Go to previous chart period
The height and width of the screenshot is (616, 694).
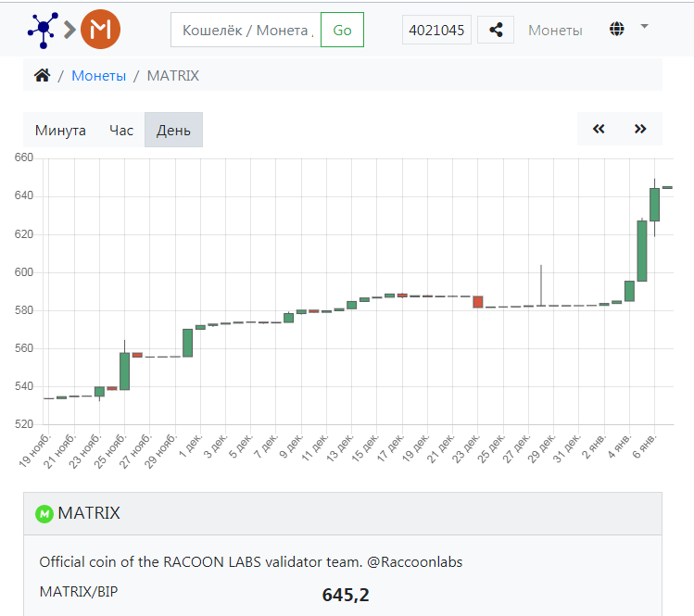pyautogui.click(x=599, y=129)
